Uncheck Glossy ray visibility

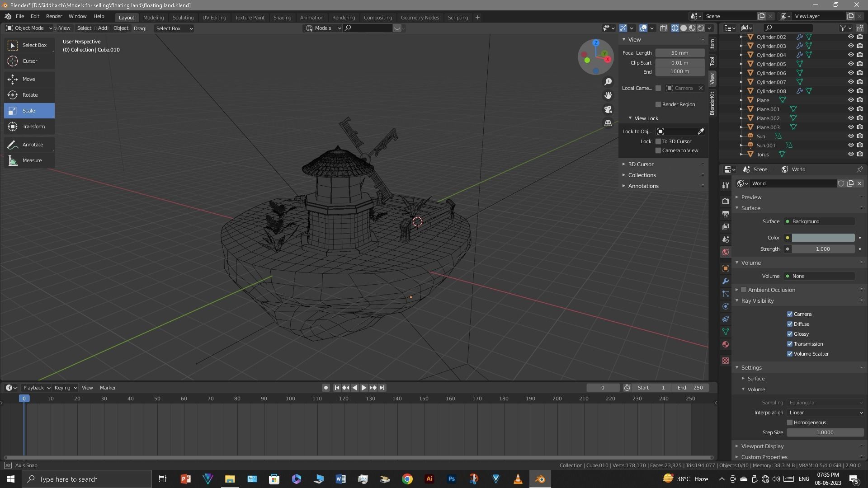click(x=790, y=334)
